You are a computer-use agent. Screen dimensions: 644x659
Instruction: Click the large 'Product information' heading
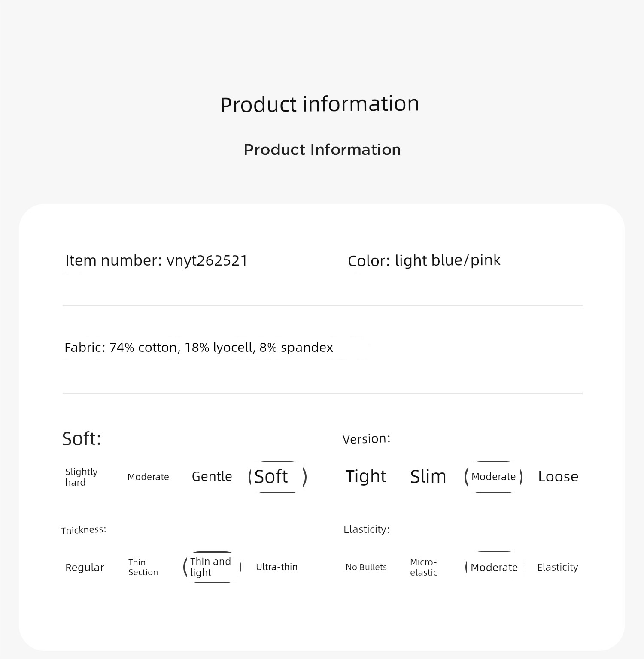[319, 104]
